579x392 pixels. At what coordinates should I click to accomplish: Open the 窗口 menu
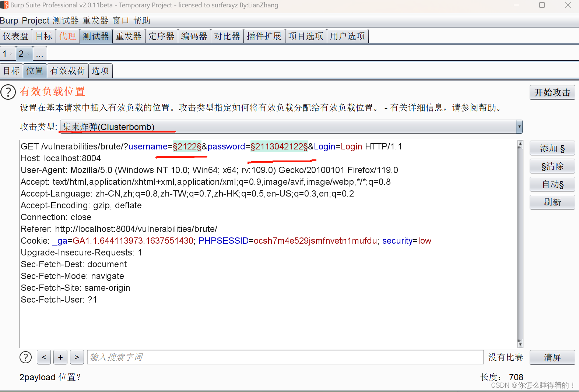[x=121, y=21]
